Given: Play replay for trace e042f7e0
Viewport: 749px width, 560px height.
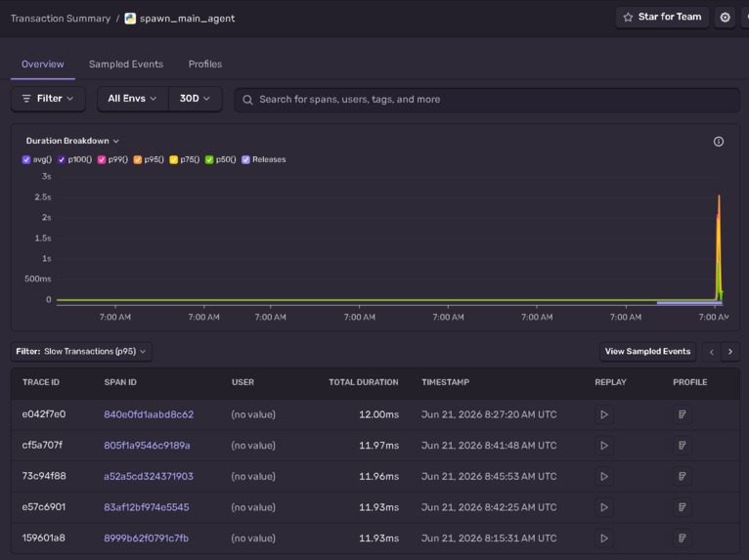Looking at the screenshot, I should pyautogui.click(x=603, y=414).
